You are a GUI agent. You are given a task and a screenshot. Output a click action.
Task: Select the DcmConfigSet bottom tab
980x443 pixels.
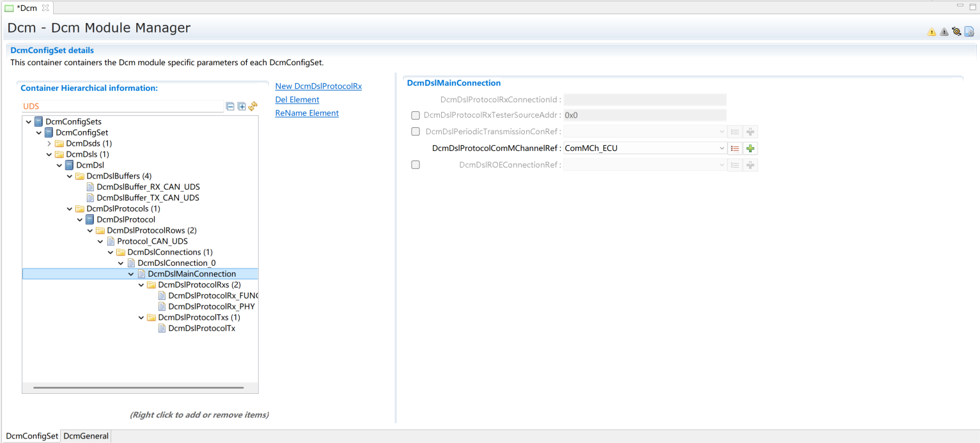click(x=32, y=436)
